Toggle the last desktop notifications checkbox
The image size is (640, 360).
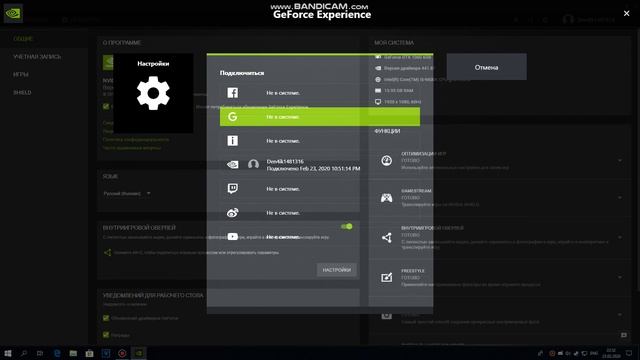106,335
